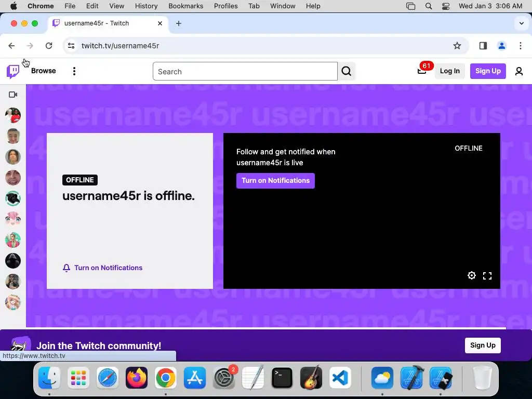
Task: Expand the tab search chevron dropdown
Action: click(522, 23)
